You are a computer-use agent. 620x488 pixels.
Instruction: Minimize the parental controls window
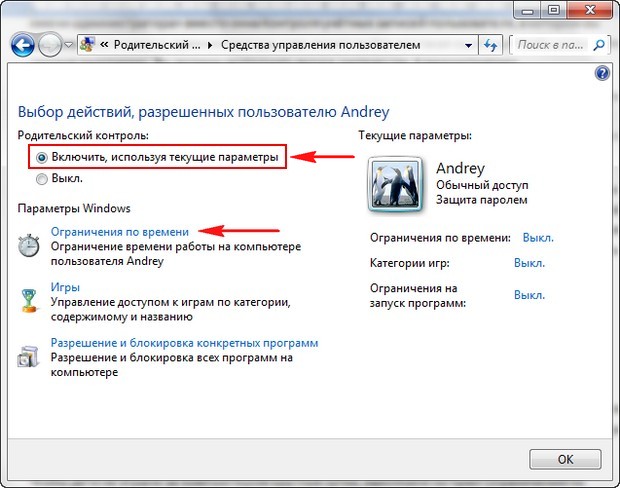click(x=527, y=10)
